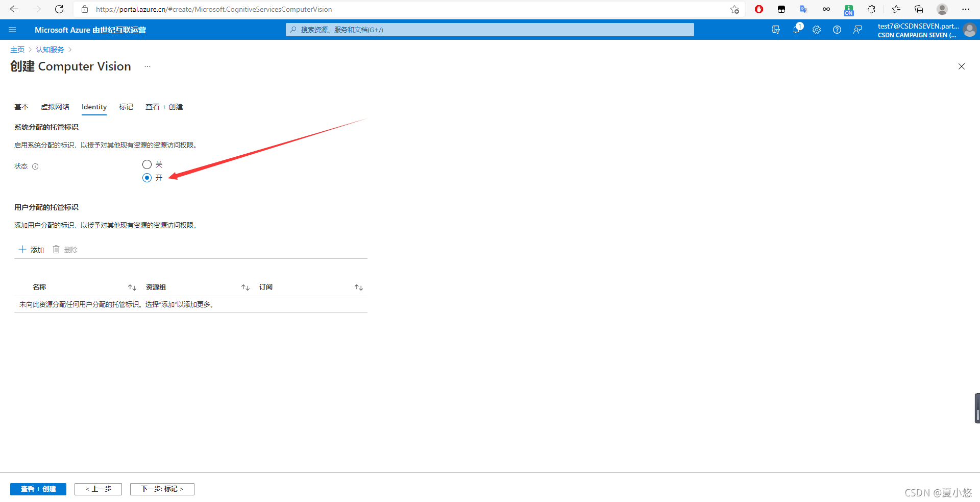980x502 pixels.
Task: Click Microsoft Azure 由世纪互联运营 logo text
Action: (x=90, y=30)
